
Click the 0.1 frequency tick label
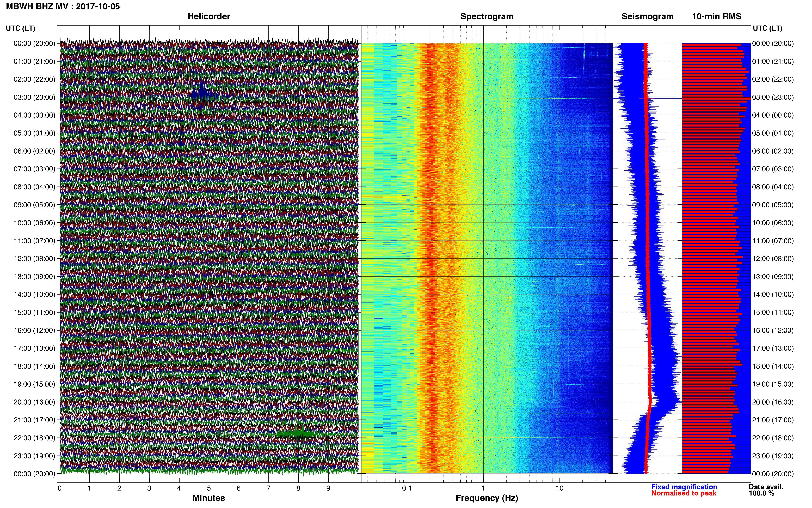coord(407,488)
